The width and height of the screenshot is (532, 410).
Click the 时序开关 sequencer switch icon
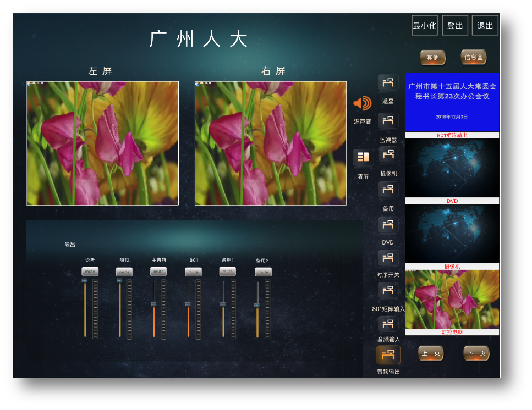388,258
